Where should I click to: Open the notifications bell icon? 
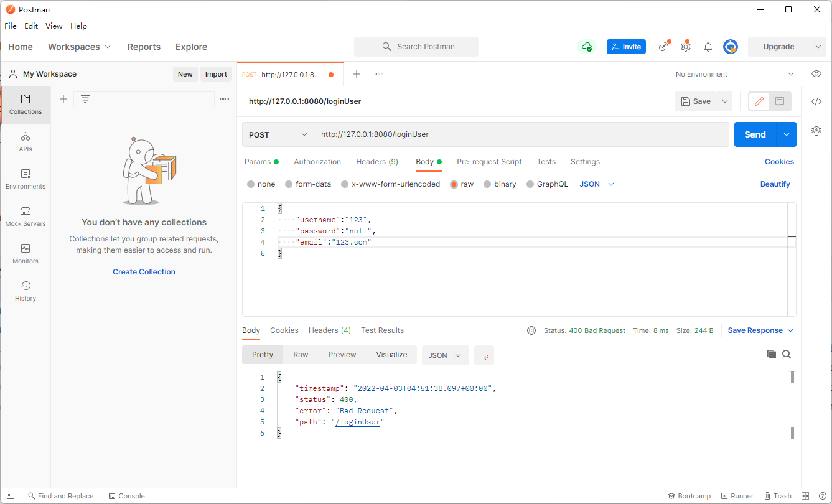pos(708,47)
